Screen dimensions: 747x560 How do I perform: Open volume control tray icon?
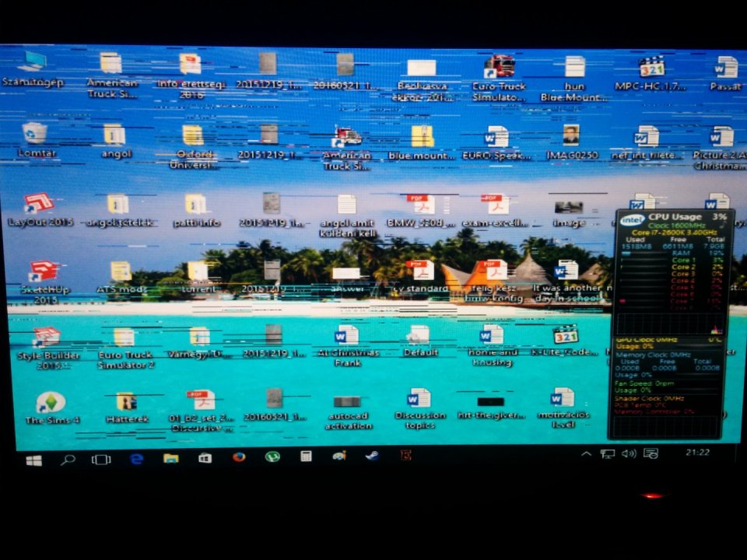click(x=629, y=453)
